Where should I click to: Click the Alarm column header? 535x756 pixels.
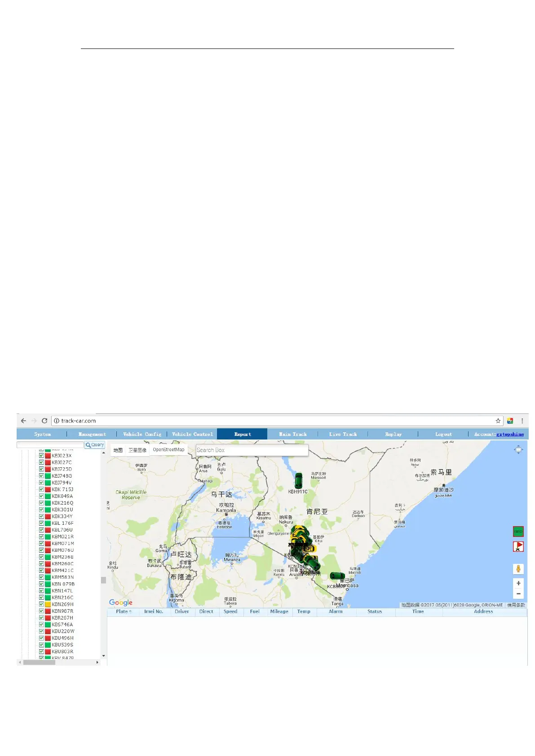[x=336, y=611]
